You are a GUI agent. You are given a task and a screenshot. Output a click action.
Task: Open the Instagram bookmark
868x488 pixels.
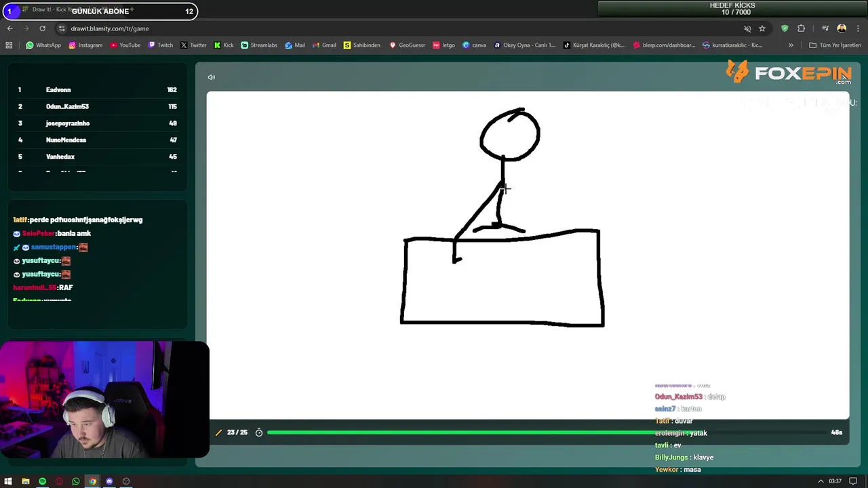[85, 45]
